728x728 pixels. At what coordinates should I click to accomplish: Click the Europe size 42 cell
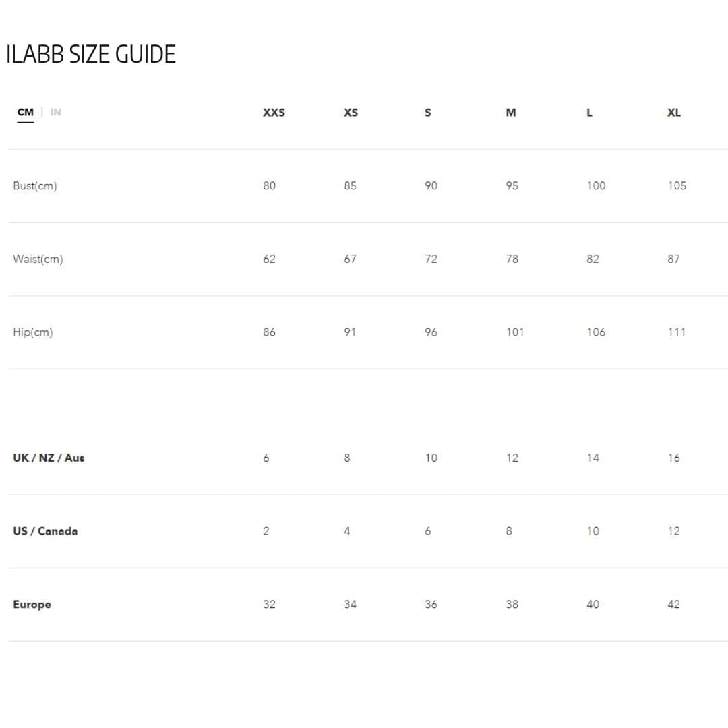tap(673, 605)
